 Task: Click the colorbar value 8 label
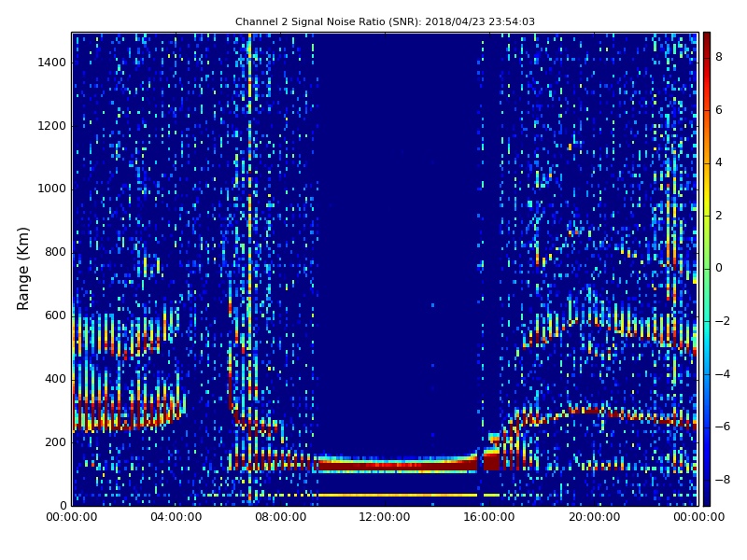pos(719,57)
